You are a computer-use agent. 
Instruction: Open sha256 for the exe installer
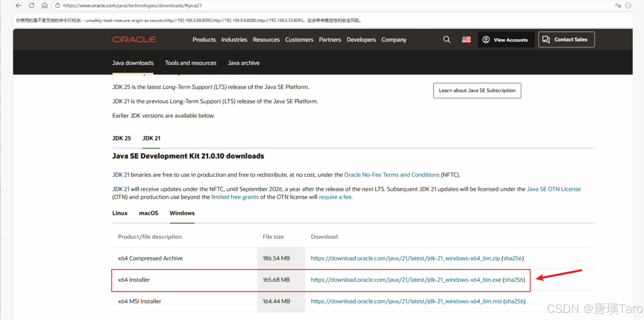(514, 280)
